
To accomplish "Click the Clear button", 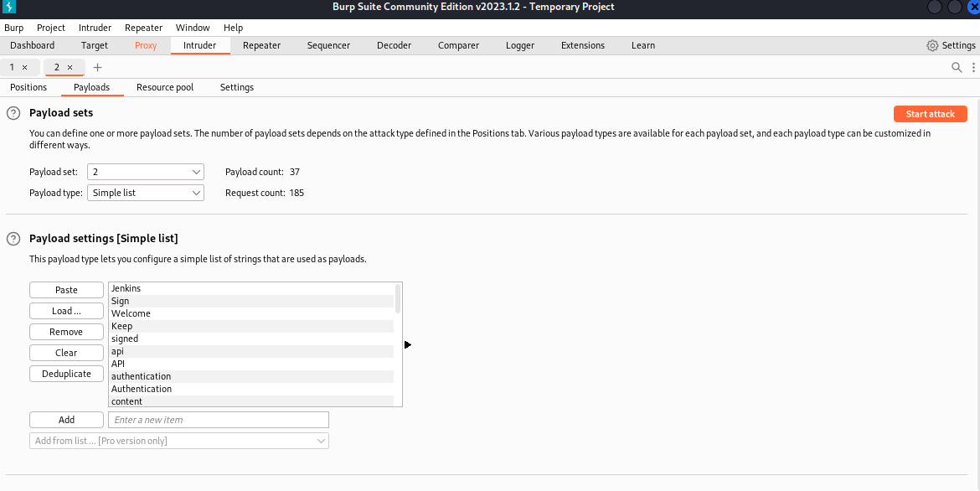I will [x=66, y=353].
